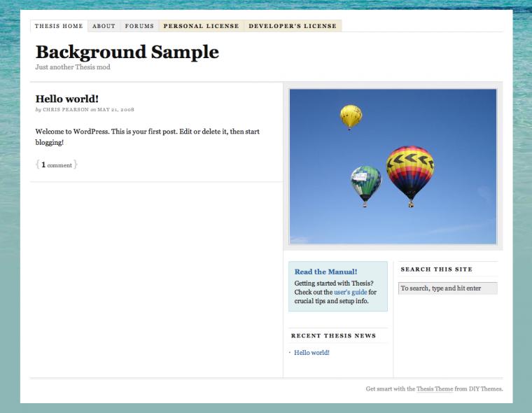
Task: Click the large striped hot air balloon
Action: coord(410,173)
